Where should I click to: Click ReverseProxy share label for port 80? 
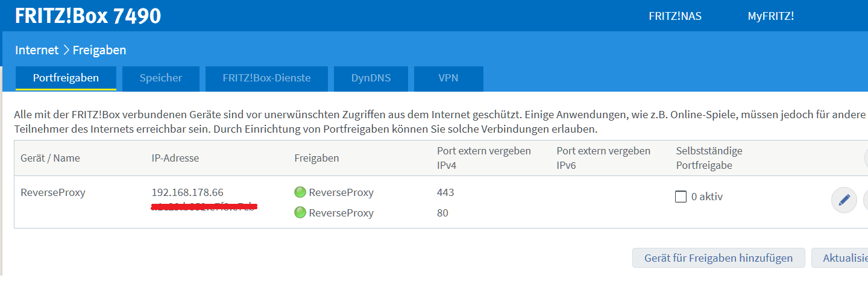coord(341,213)
